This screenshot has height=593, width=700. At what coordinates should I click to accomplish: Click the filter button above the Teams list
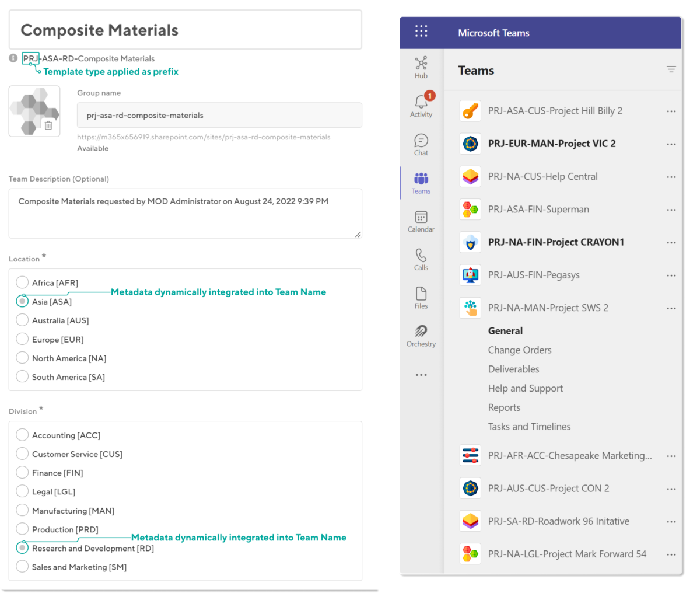tap(671, 69)
